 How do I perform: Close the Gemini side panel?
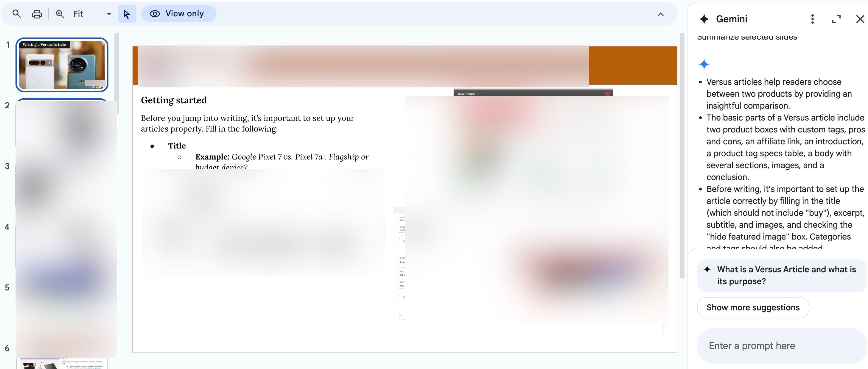[x=857, y=18]
